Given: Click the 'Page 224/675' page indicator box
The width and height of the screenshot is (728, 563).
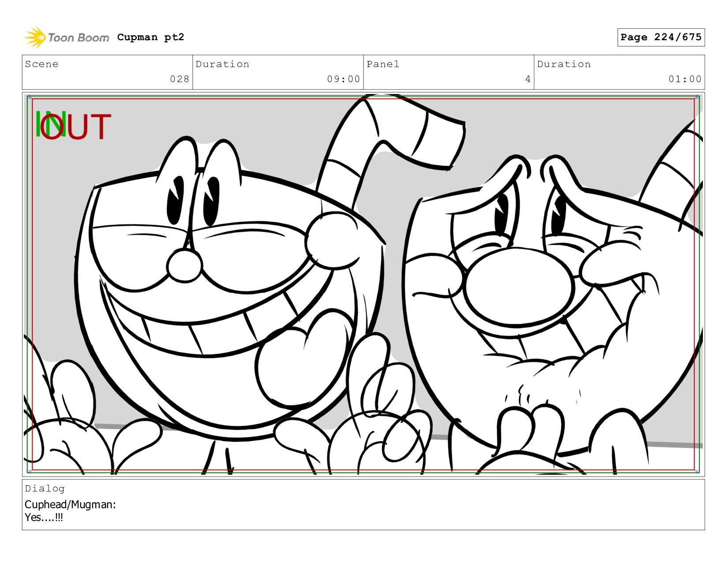Looking at the screenshot, I should pyautogui.click(x=660, y=37).
